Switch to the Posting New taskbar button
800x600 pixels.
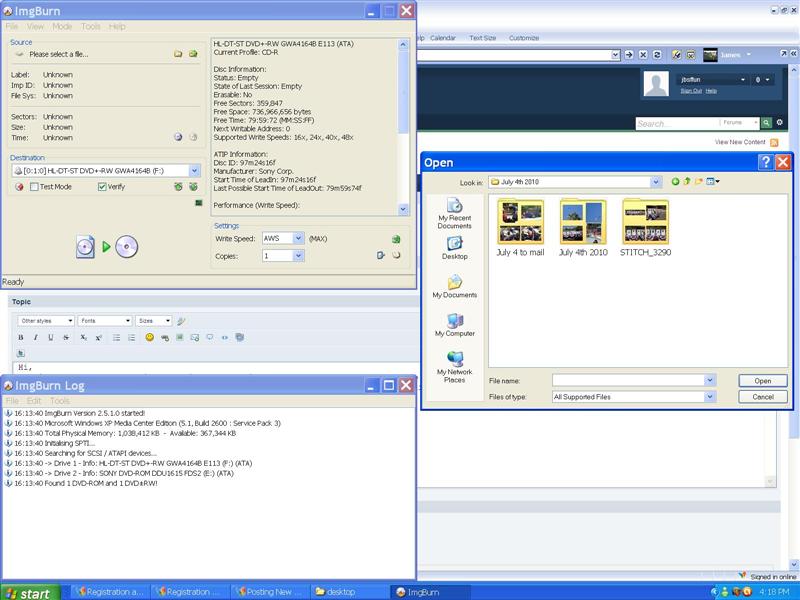(269, 592)
